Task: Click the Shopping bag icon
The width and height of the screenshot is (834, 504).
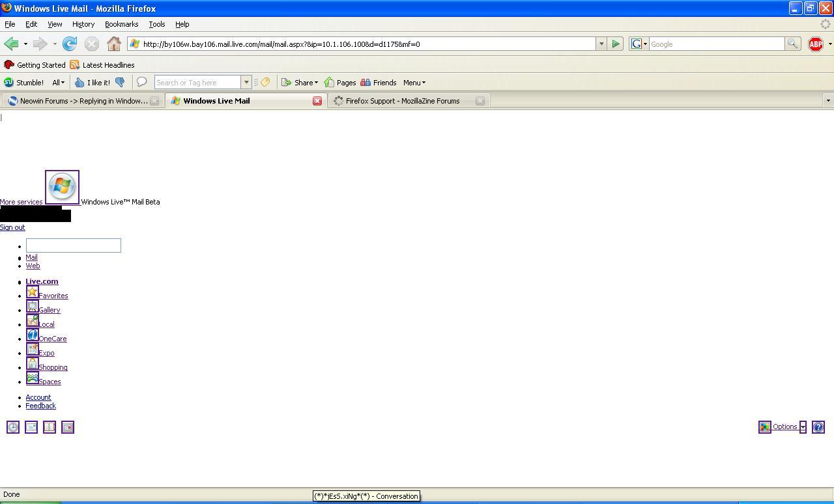Action: pyautogui.click(x=32, y=363)
